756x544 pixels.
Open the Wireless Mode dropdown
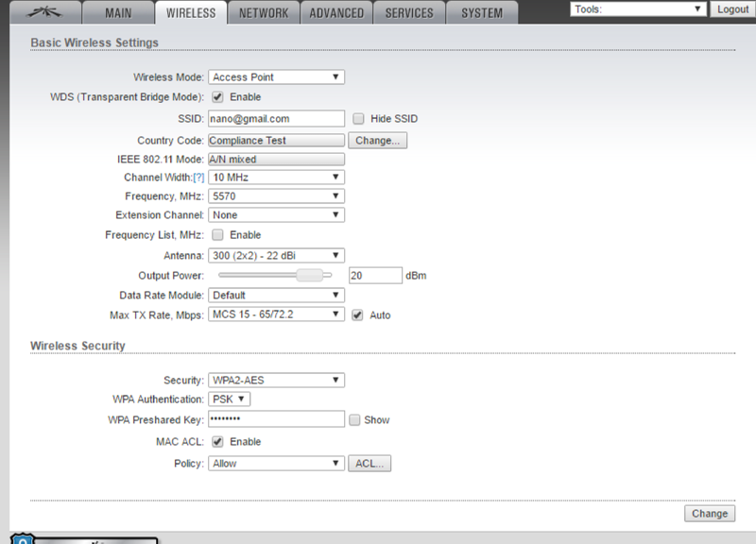[x=276, y=77]
